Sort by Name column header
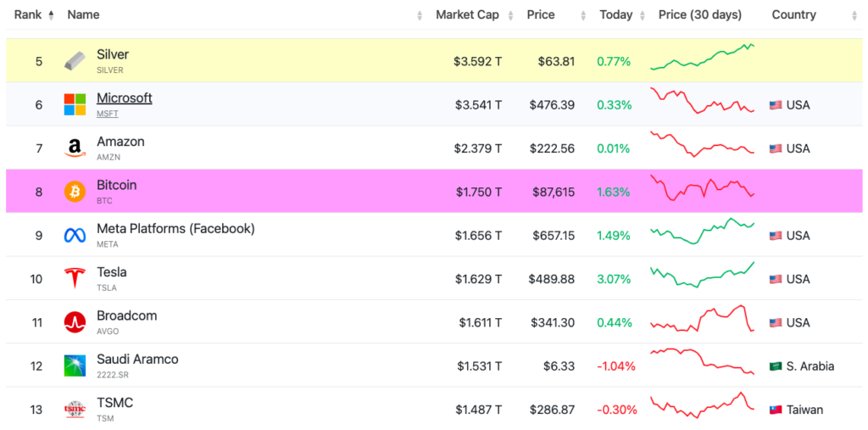 click(83, 14)
